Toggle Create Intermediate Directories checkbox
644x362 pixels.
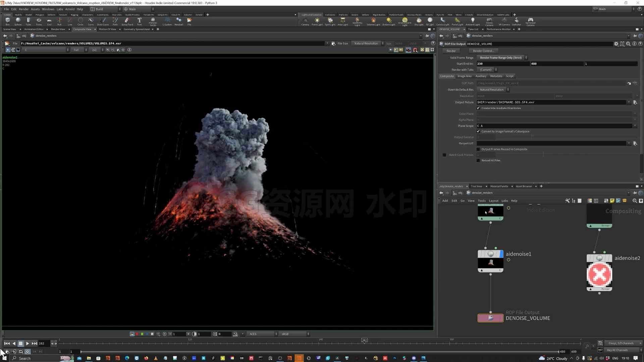click(x=478, y=108)
